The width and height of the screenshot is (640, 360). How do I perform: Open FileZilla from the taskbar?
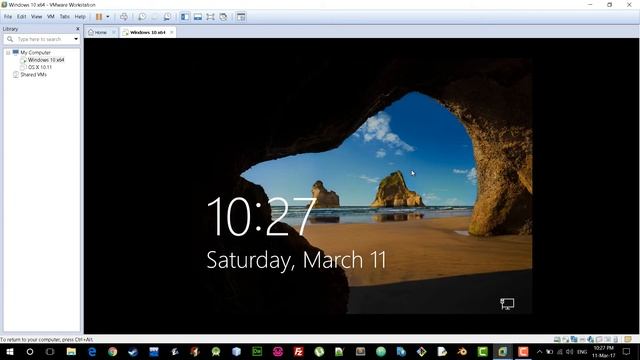(298, 351)
